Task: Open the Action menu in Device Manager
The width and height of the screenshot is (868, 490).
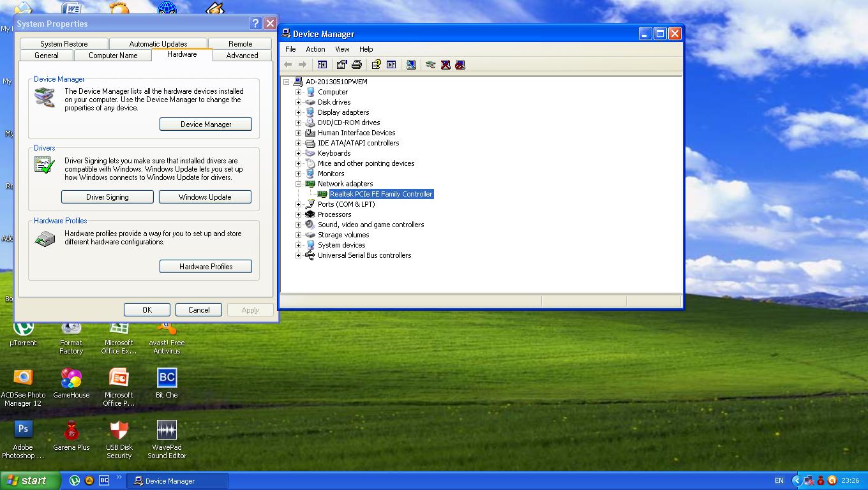Action: pos(315,49)
